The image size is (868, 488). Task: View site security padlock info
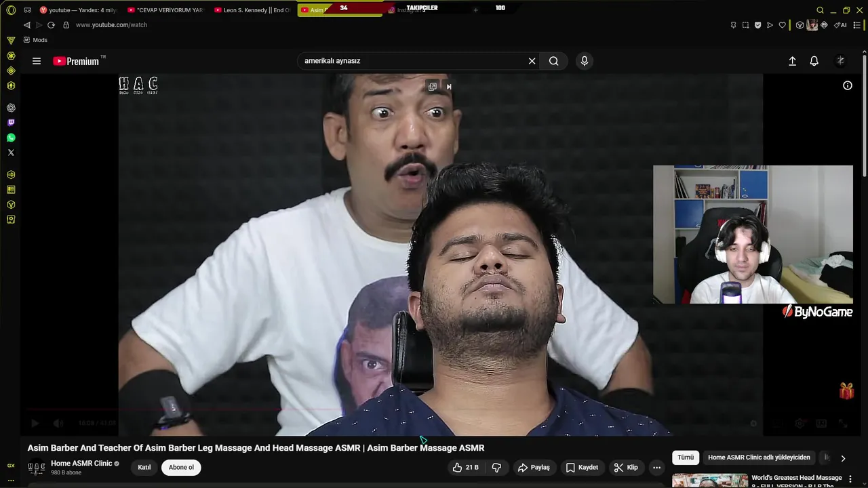[66, 25]
